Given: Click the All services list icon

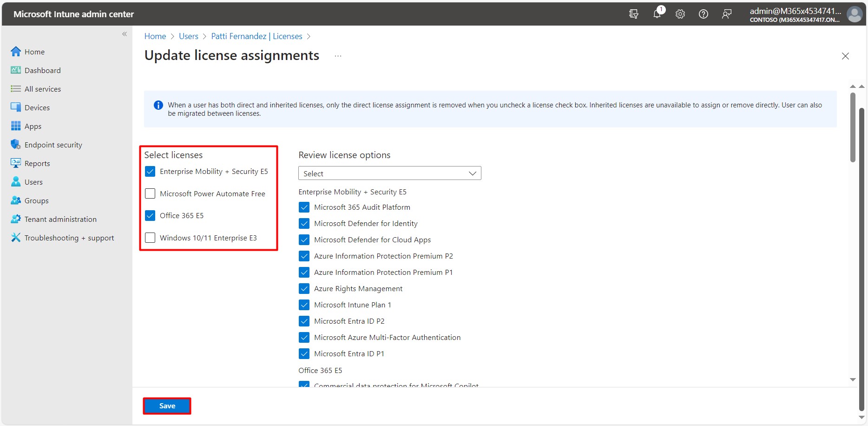Looking at the screenshot, I should [x=16, y=89].
